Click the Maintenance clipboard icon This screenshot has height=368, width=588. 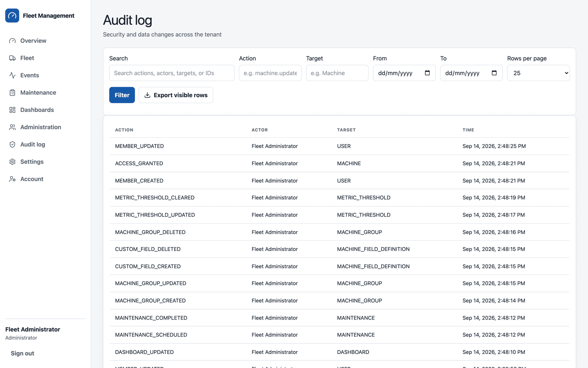click(x=12, y=93)
